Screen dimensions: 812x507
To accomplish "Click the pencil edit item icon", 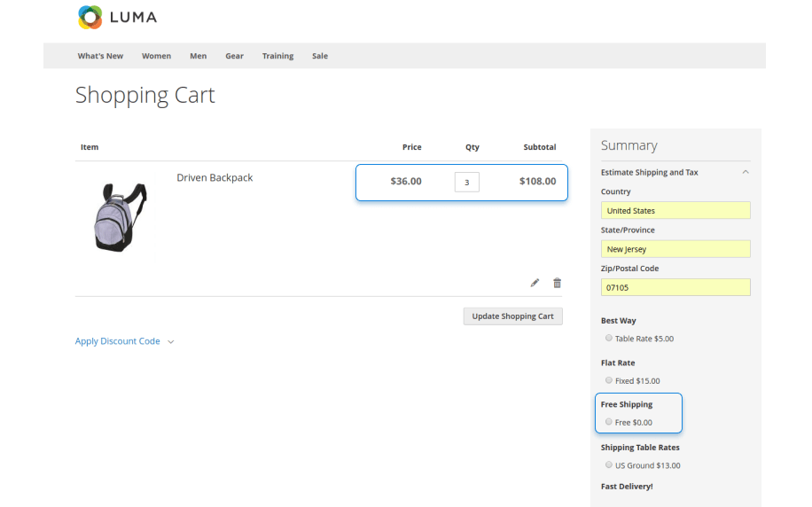I will tap(535, 283).
